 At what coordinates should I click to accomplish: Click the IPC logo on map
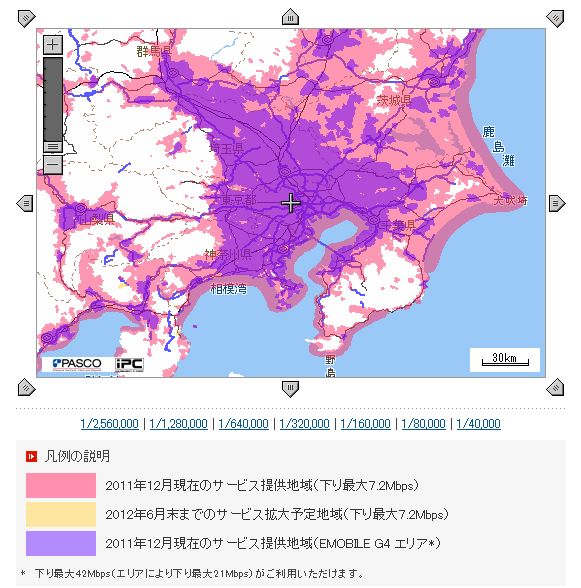click(x=129, y=364)
